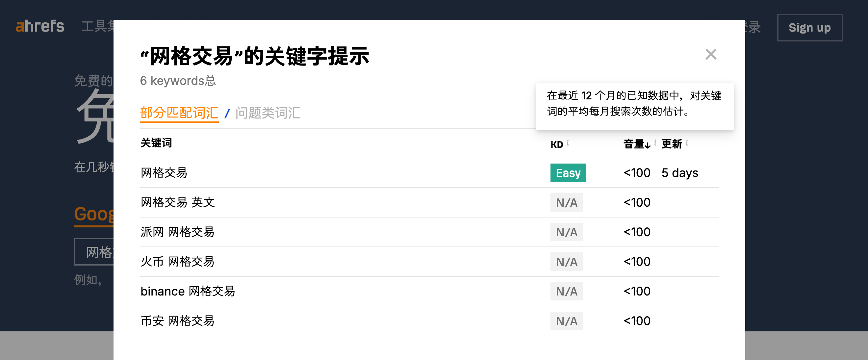Switch to the 部分匹配词汇 tab
The width and height of the screenshot is (868, 360).
(179, 113)
